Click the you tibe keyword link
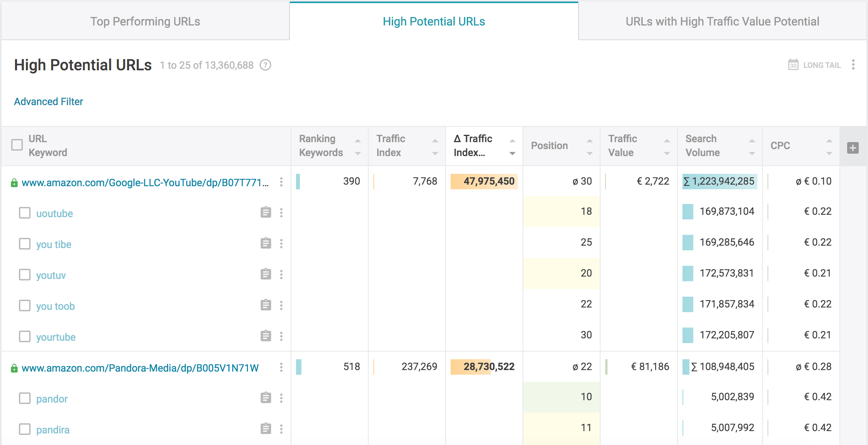The height and width of the screenshot is (445, 868). pyautogui.click(x=54, y=244)
